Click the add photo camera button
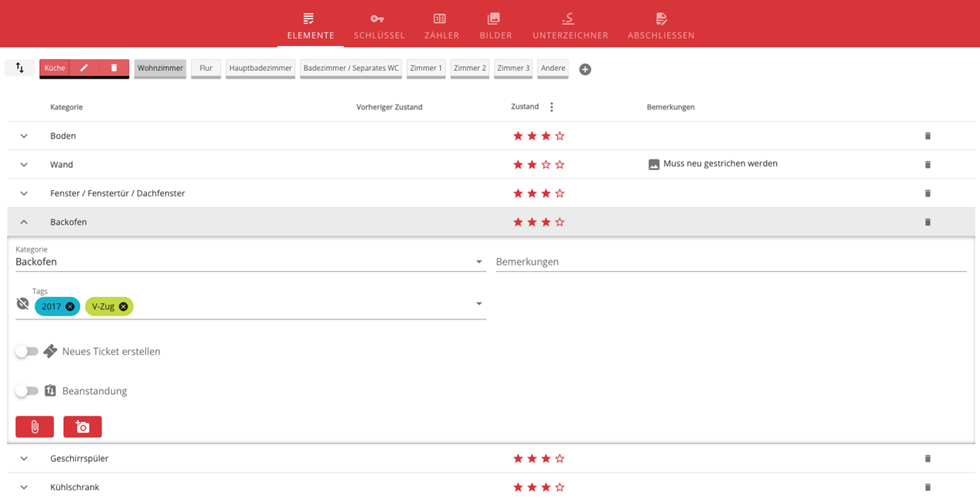Image resolution: width=980 pixels, height=498 pixels. (82, 426)
